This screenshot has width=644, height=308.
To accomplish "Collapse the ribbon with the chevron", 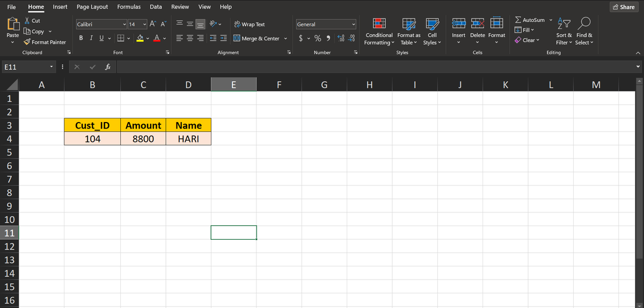I will 637,53.
